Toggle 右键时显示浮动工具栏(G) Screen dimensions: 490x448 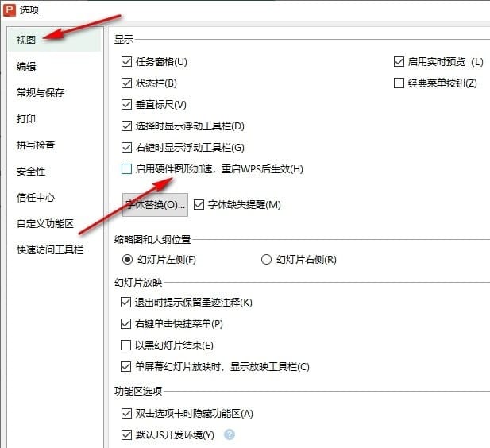point(126,147)
